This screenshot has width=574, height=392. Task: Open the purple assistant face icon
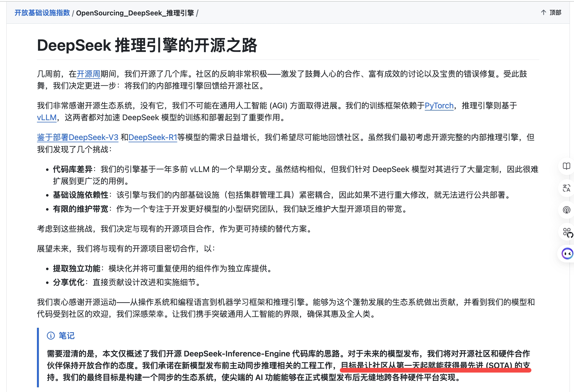pos(567,254)
